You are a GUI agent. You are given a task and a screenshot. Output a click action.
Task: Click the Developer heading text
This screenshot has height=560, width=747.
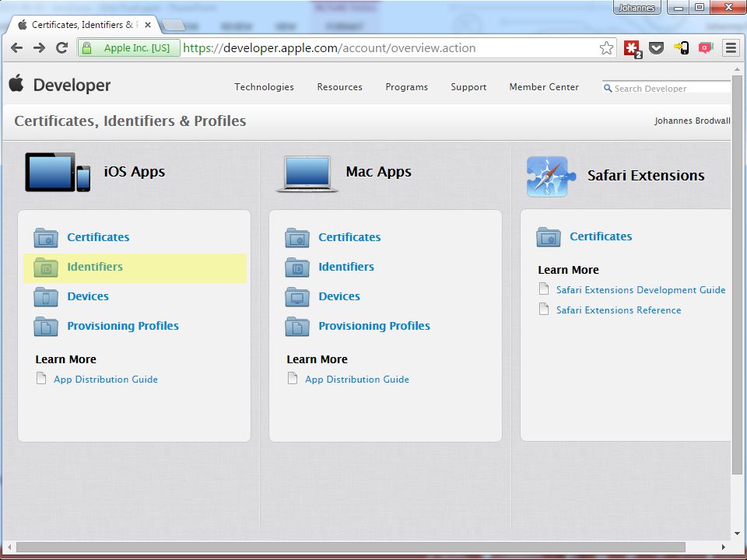[72, 86]
